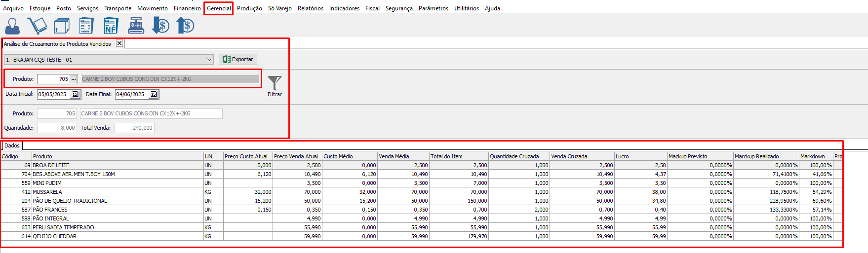This screenshot has height=253, width=868.
Task: Open the Data Final calendar picker
Action: pos(154,94)
